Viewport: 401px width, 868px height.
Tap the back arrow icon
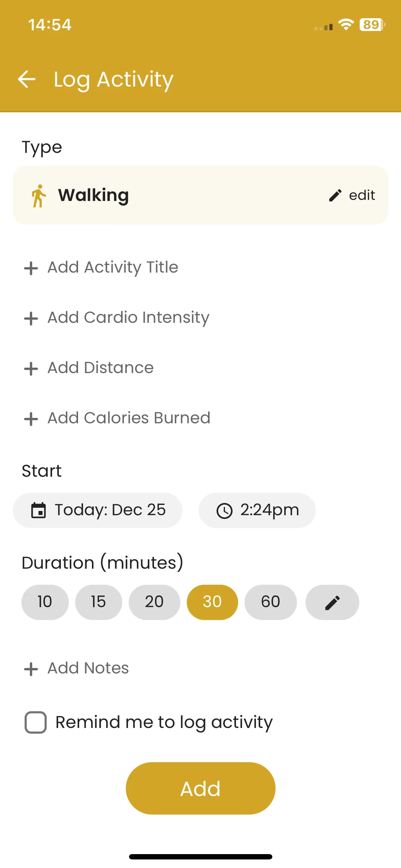tap(27, 79)
